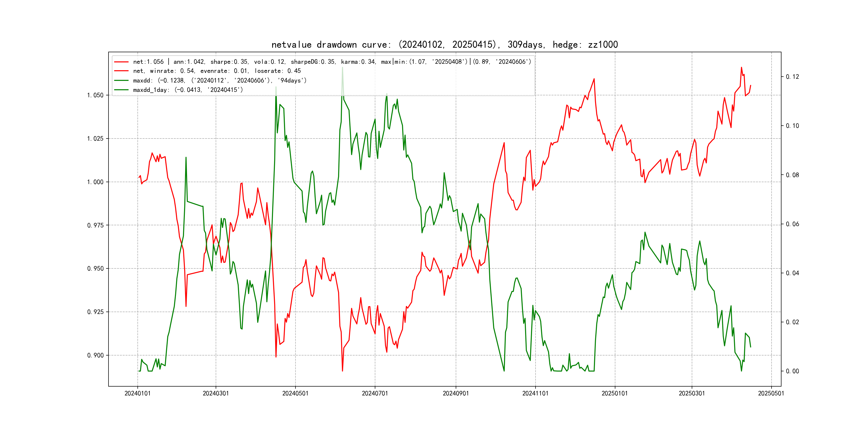Viewport: 868px width, 434px height.
Task: Click the 0.12 right axis tick label
Action: coord(792,77)
